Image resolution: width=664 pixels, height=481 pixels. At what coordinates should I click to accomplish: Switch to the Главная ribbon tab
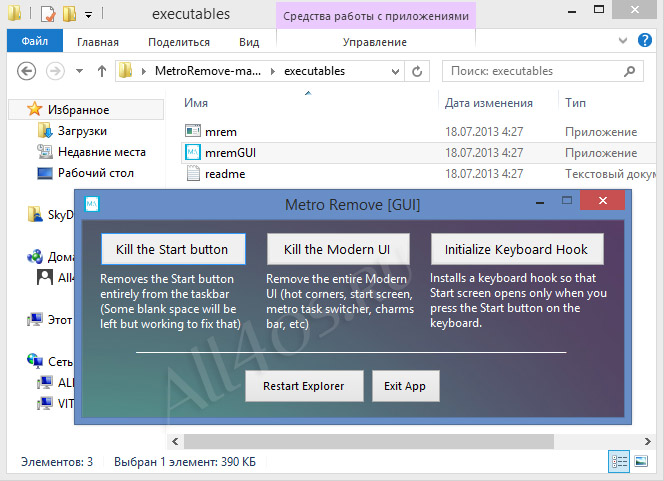tap(98, 42)
